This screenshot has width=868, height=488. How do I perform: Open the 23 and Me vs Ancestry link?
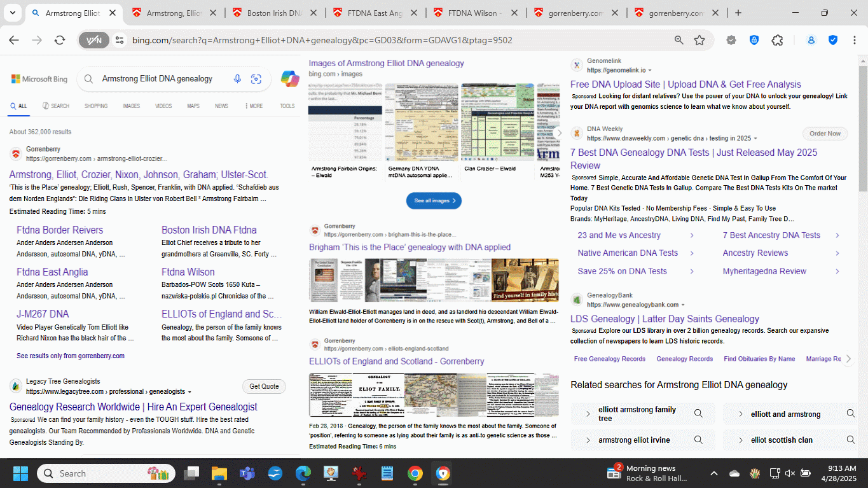click(x=619, y=235)
